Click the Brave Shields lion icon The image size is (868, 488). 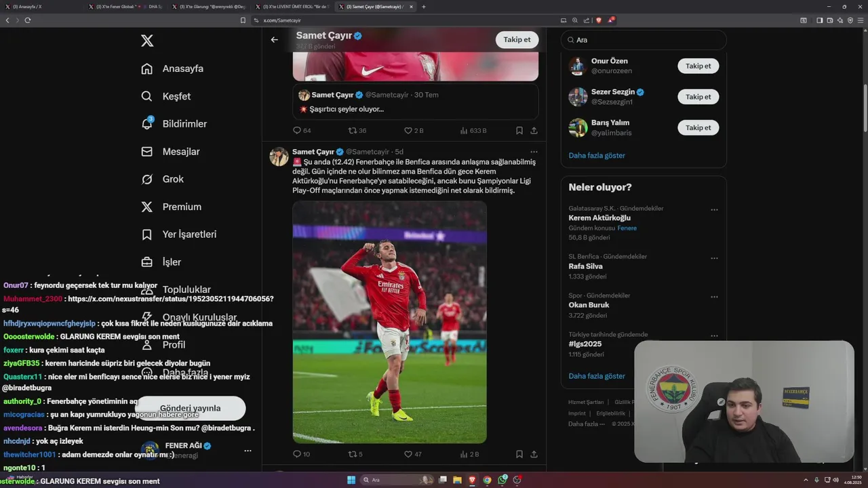click(599, 20)
